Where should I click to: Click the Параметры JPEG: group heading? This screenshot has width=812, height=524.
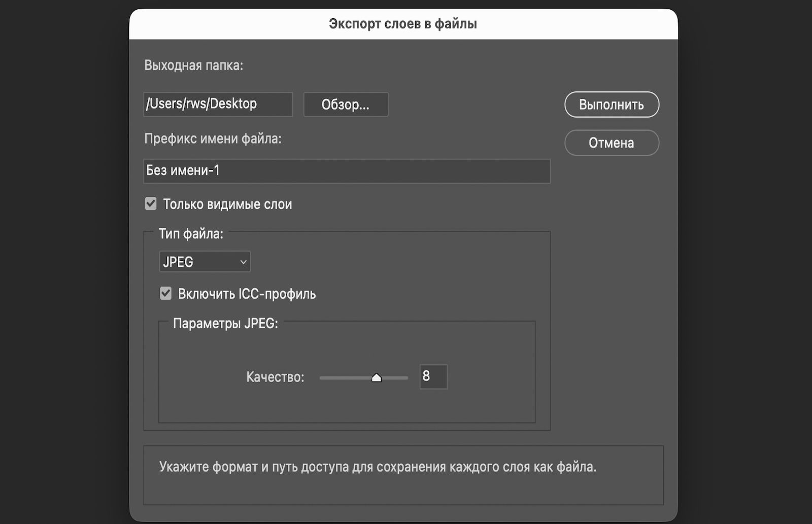225,323
